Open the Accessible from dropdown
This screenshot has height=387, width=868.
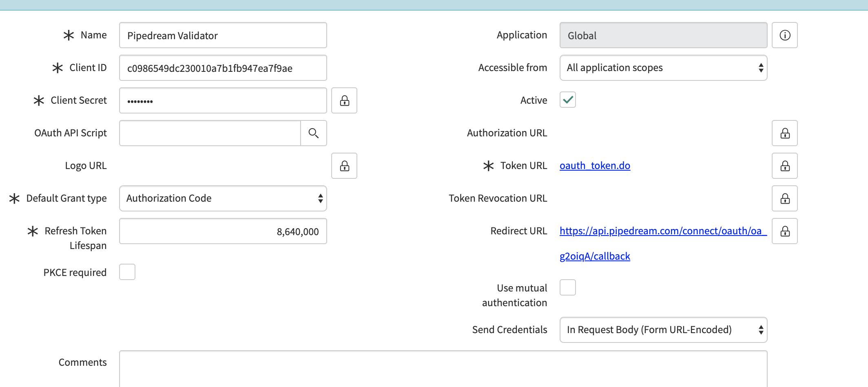[663, 68]
